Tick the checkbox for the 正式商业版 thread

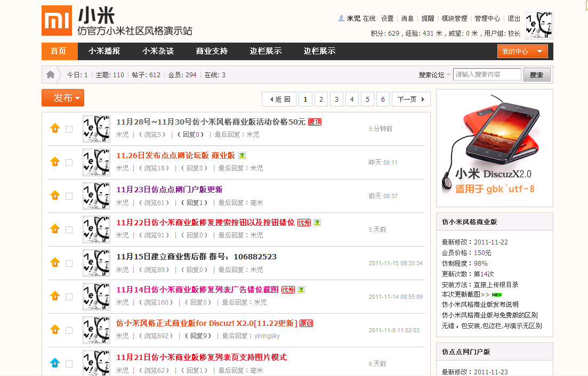coord(69,330)
